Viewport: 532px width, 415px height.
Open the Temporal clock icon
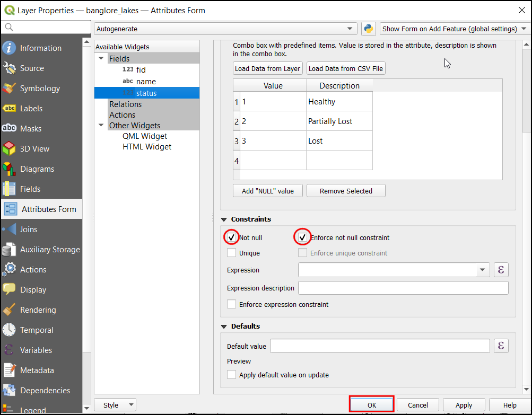[x=9, y=330]
